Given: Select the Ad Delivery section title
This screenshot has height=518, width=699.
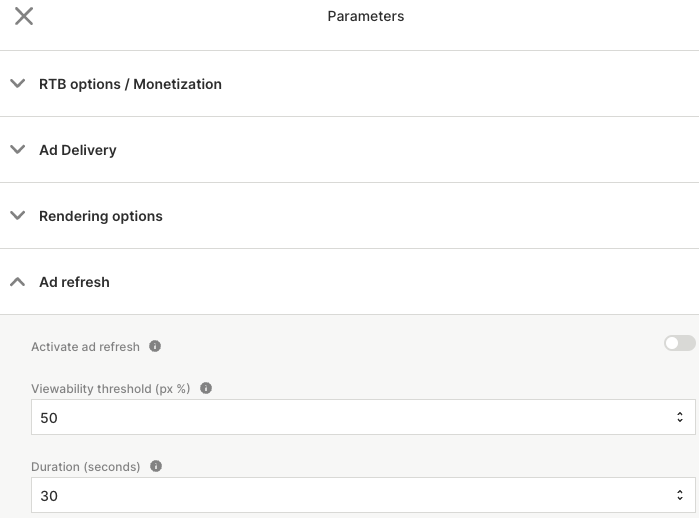Looking at the screenshot, I should [x=78, y=150].
